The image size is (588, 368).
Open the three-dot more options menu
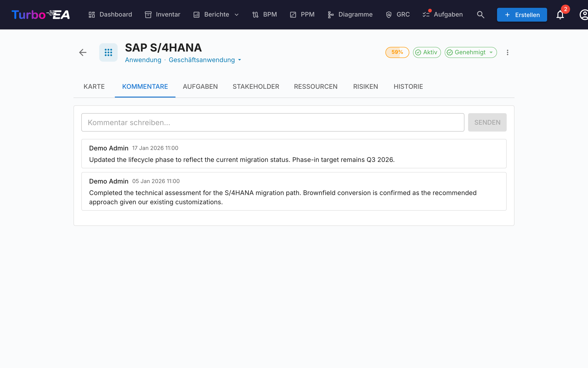click(507, 52)
